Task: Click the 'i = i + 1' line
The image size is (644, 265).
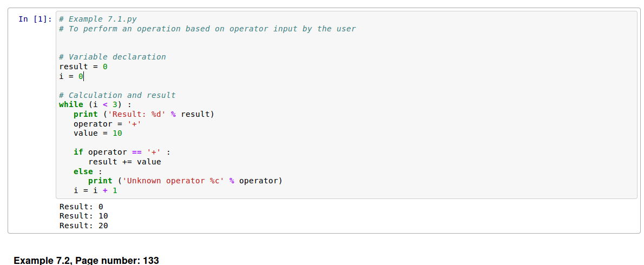Action: (95, 191)
